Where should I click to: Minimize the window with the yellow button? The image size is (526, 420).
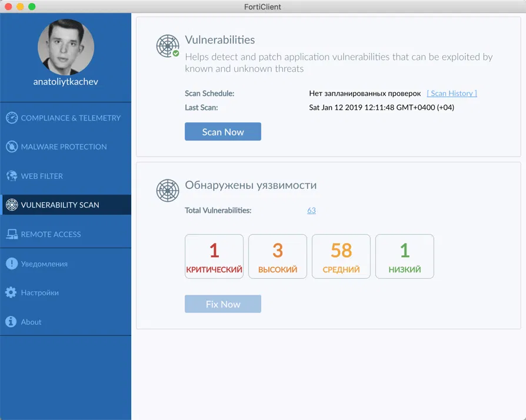point(20,6)
